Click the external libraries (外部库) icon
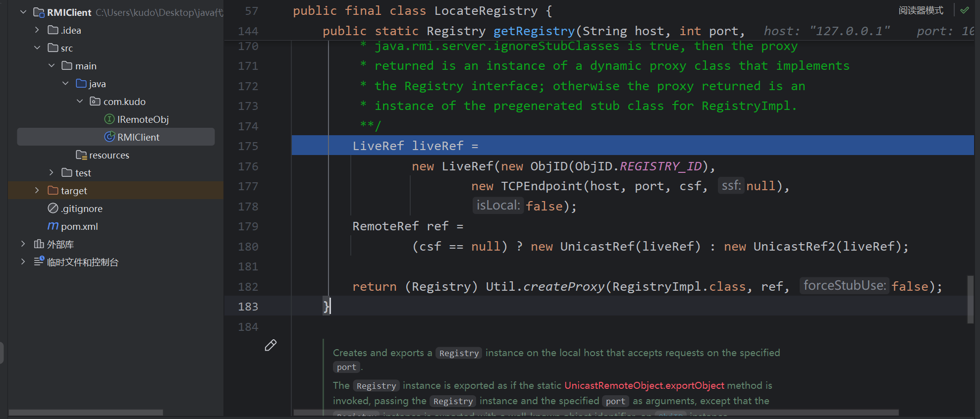This screenshot has height=419, width=980. tap(39, 244)
